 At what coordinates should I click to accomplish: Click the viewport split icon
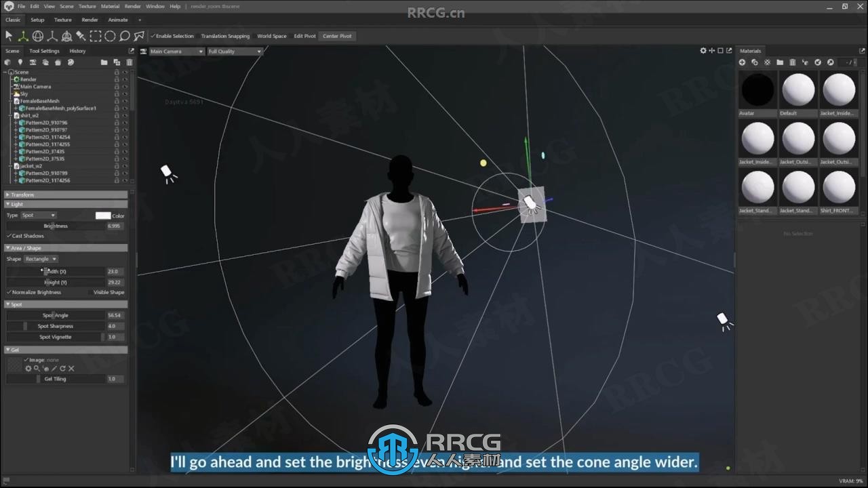(x=712, y=51)
